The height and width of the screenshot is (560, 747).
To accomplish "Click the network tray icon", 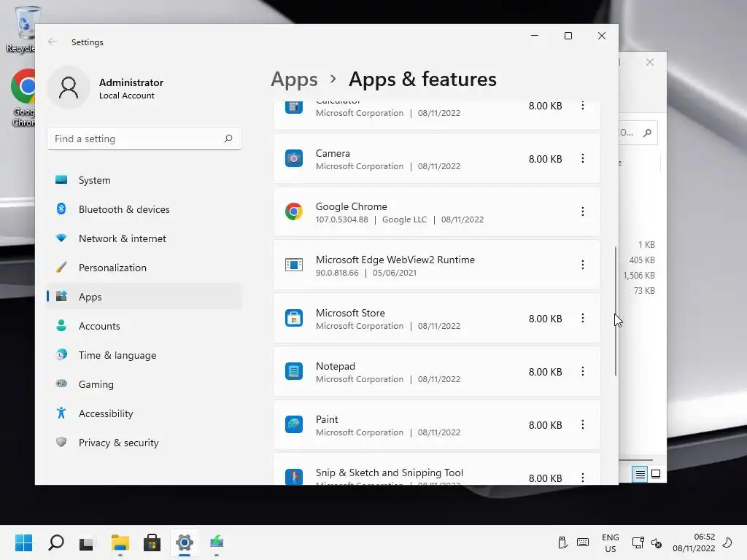I will click(638, 542).
